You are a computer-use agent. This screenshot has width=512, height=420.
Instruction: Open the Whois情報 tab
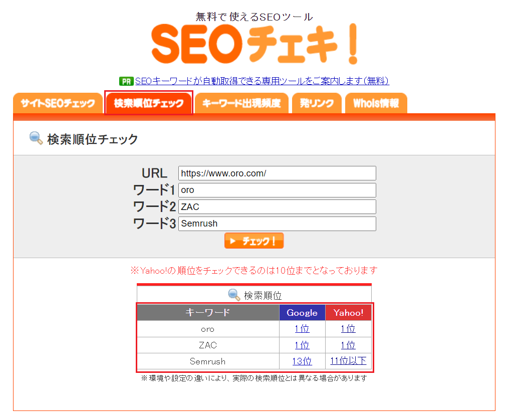376,103
